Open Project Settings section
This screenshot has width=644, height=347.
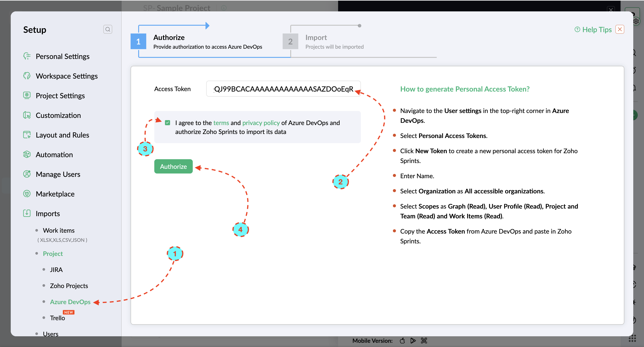60,96
